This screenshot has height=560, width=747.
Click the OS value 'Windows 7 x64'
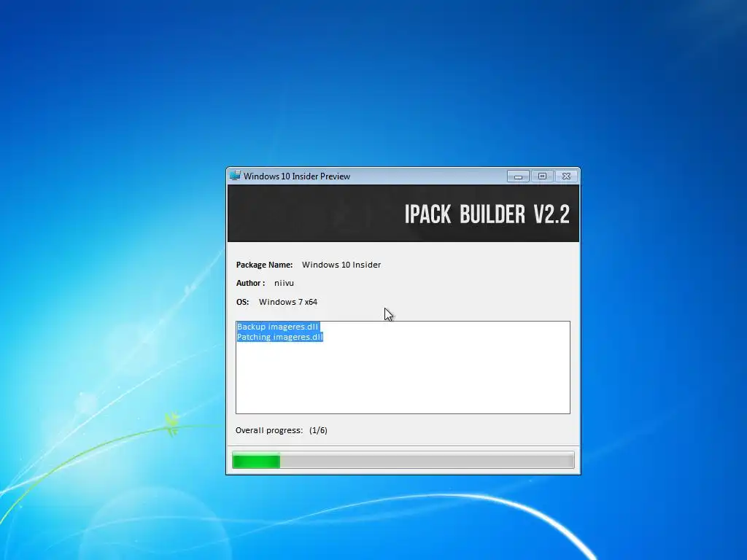pos(287,302)
